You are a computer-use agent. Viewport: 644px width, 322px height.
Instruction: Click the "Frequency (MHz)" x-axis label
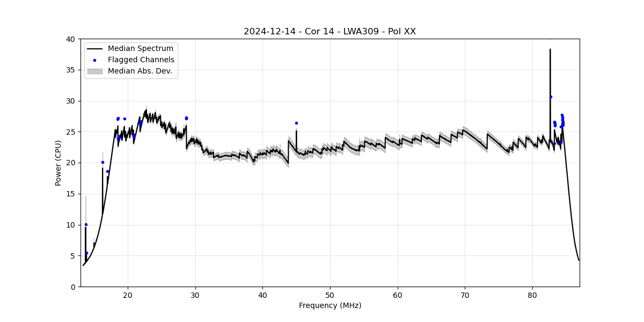coord(330,305)
